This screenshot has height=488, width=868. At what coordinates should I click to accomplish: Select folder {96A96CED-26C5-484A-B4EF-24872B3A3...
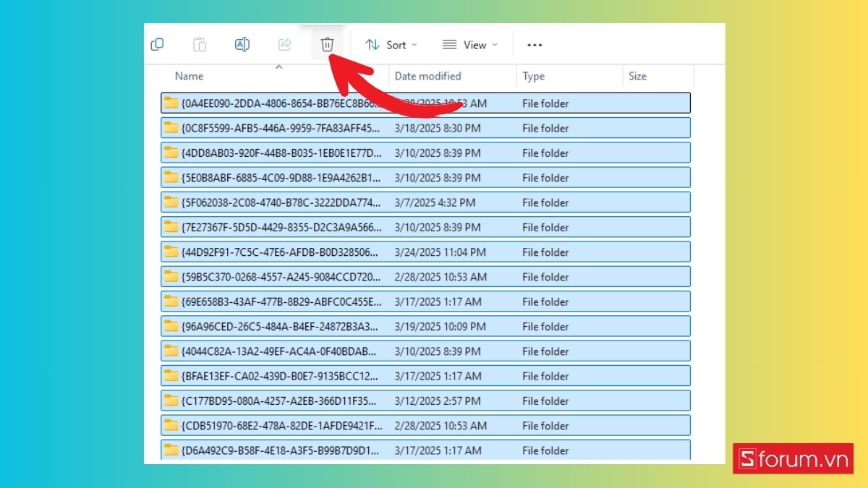425,326
